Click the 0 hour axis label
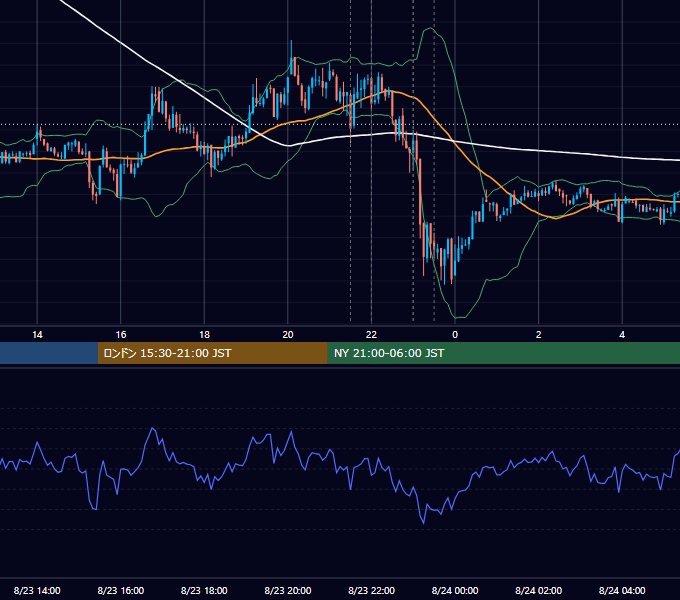This screenshot has height=600, width=680. tap(455, 335)
